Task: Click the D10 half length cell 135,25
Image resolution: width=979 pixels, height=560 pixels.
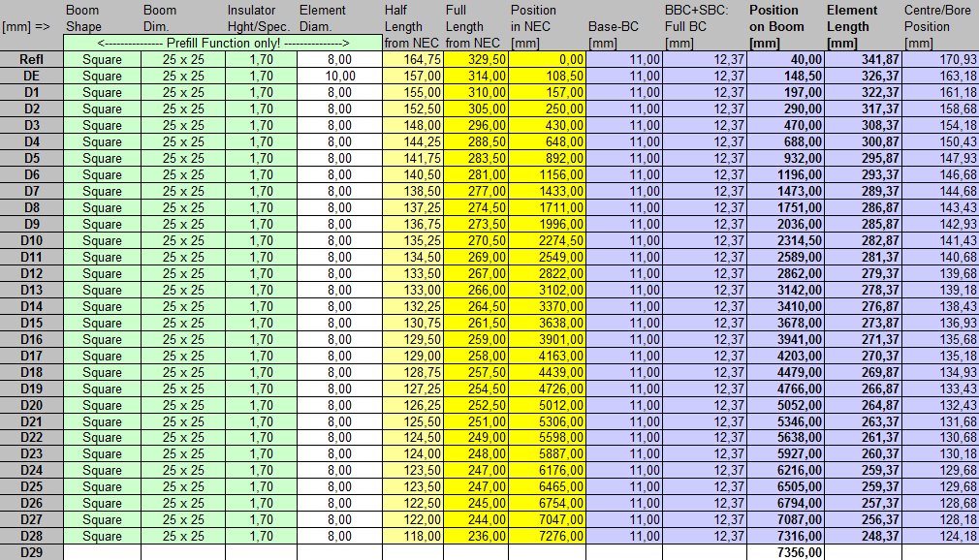Action: pyautogui.click(x=413, y=240)
